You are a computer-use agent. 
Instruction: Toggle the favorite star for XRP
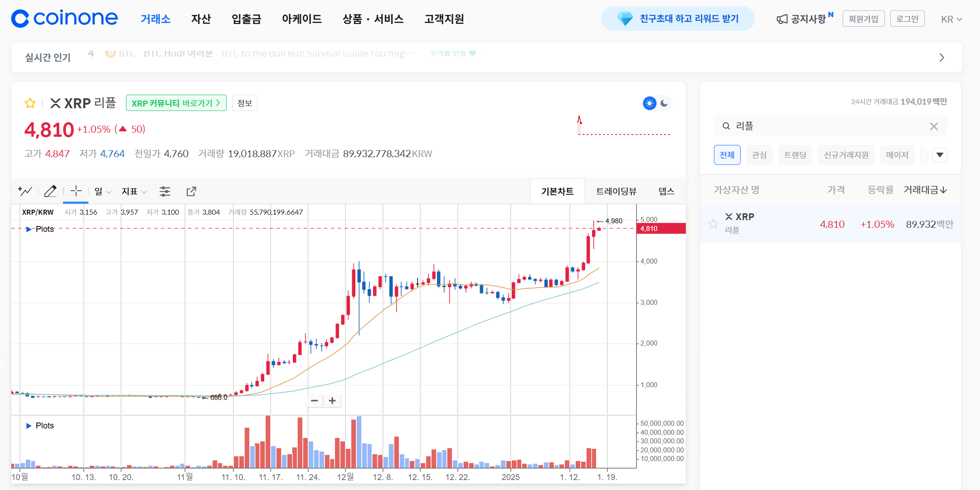[29, 103]
